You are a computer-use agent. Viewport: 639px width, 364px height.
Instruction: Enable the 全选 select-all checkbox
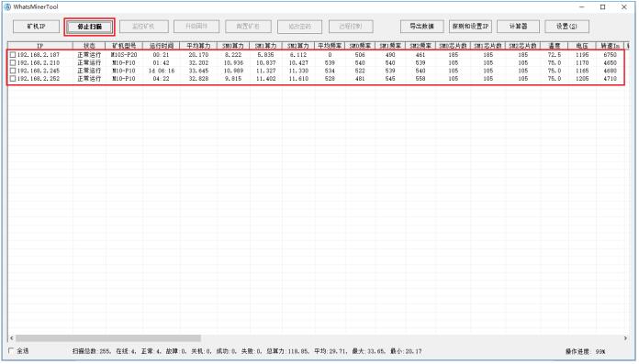[11, 350]
